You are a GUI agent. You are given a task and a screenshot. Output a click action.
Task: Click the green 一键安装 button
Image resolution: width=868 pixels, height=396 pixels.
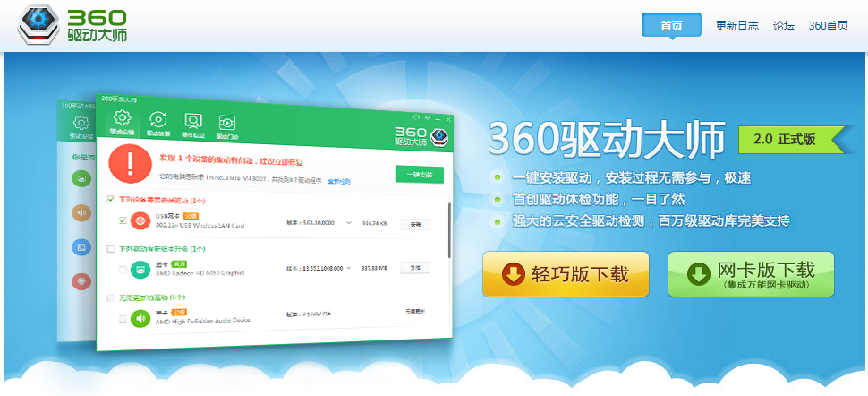419,174
